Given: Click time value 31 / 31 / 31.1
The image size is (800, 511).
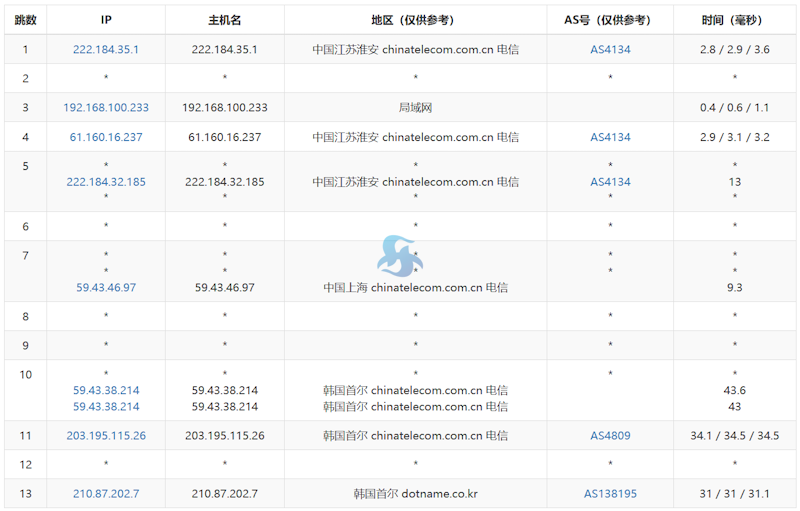Looking at the screenshot, I should (735, 494).
